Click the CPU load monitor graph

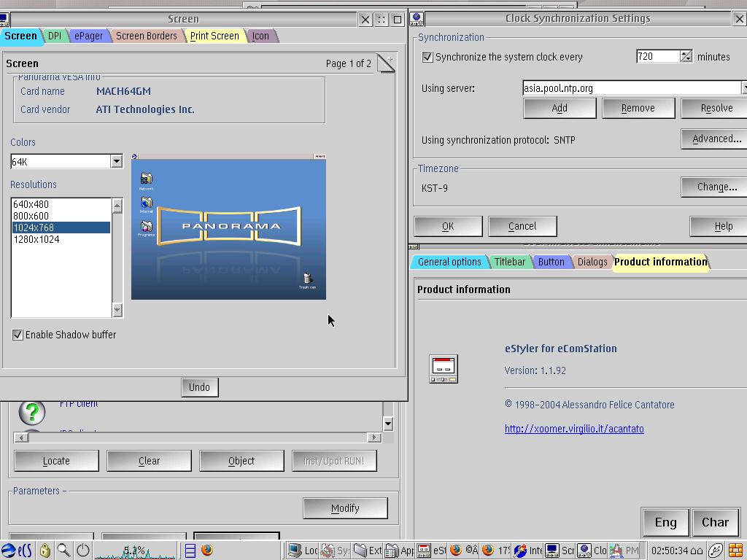coord(135,551)
